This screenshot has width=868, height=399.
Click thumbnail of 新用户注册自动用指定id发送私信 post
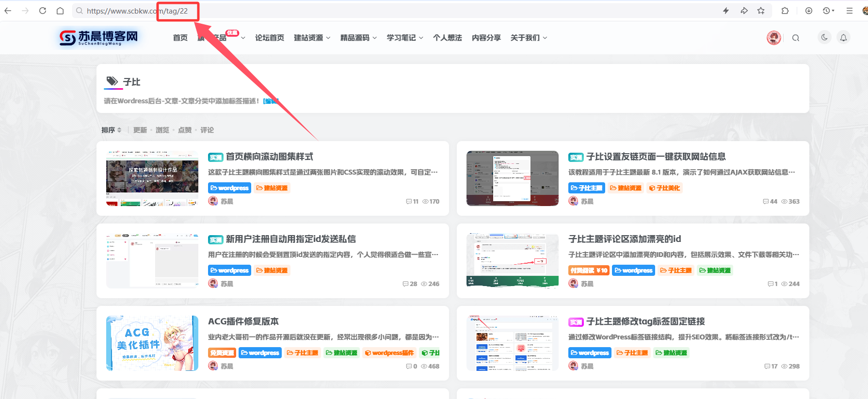152,261
